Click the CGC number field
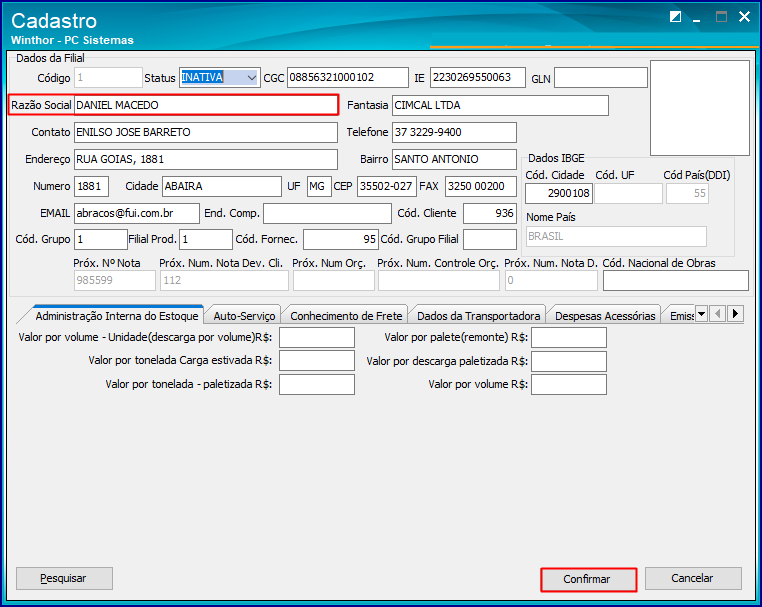 [x=347, y=78]
